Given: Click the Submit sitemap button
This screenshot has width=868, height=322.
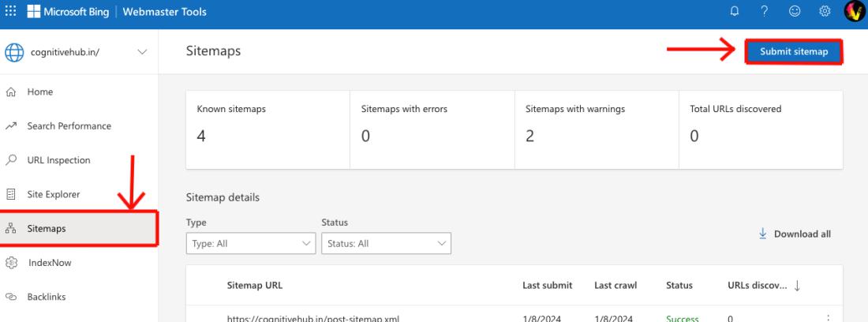Looking at the screenshot, I should coord(793,51).
